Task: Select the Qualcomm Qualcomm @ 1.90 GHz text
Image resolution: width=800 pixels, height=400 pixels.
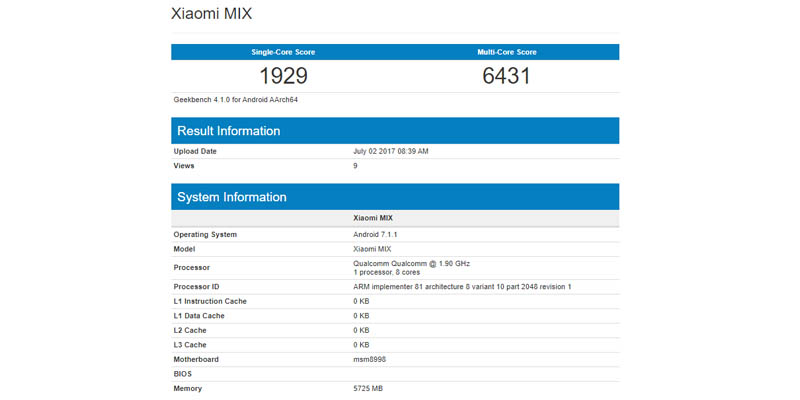Action: pyautogui.click(x=411, y=264)
